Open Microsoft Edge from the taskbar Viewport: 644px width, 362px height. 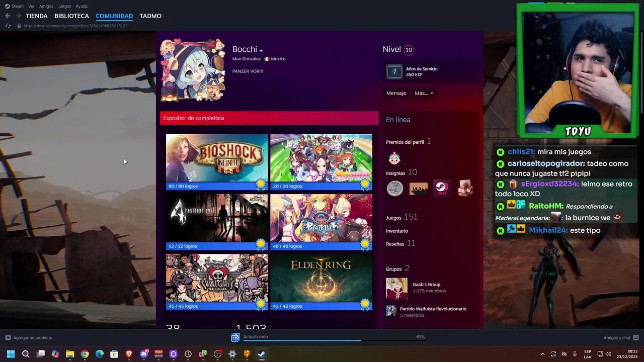tap(100, 354)
